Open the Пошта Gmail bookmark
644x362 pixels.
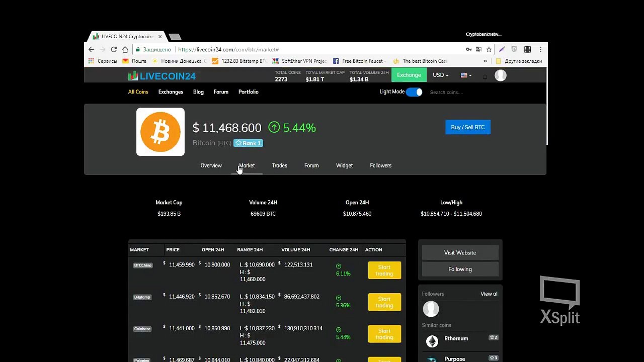[x=134, y=61]
